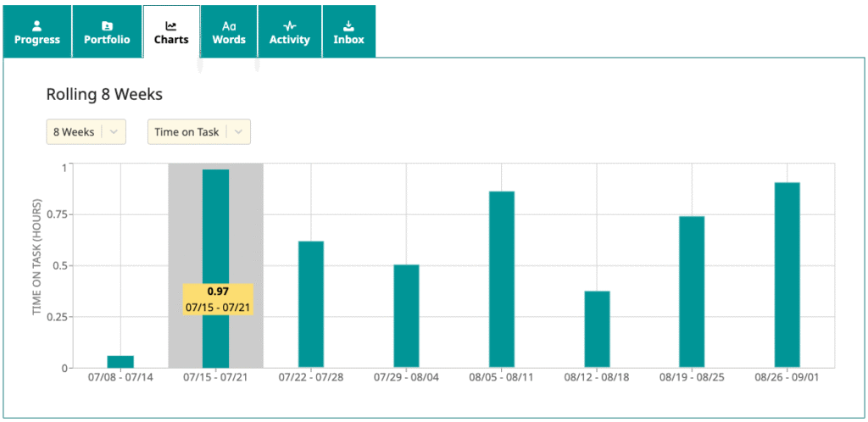Open the Time on Task metric dropdown
The image size is (868, 422).
[x=198, y=132]
